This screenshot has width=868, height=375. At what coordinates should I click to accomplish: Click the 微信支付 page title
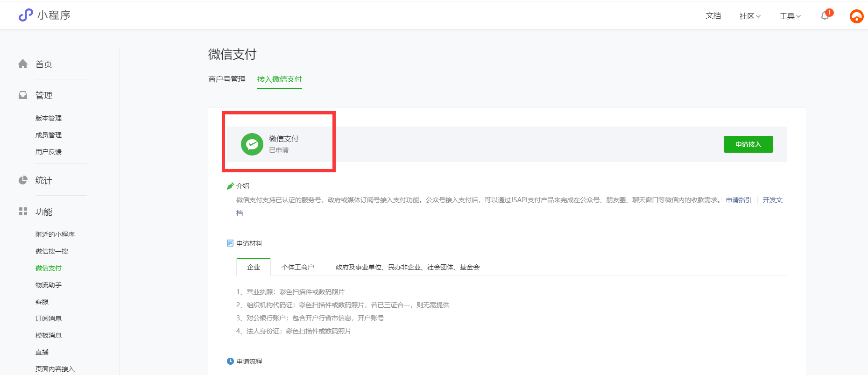point(232,54)
